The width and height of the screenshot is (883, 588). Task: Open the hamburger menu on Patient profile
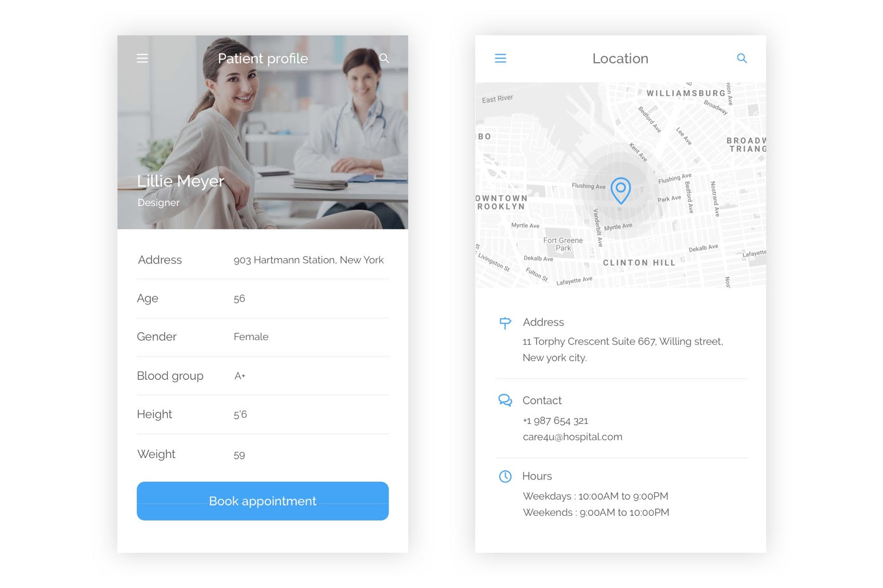coord(142,58)
